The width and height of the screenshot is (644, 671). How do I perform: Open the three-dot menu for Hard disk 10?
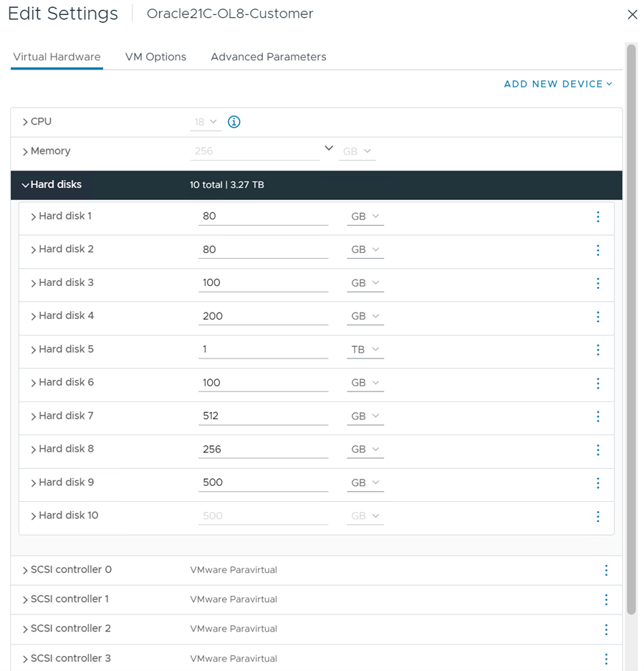[x=597, y=516]
